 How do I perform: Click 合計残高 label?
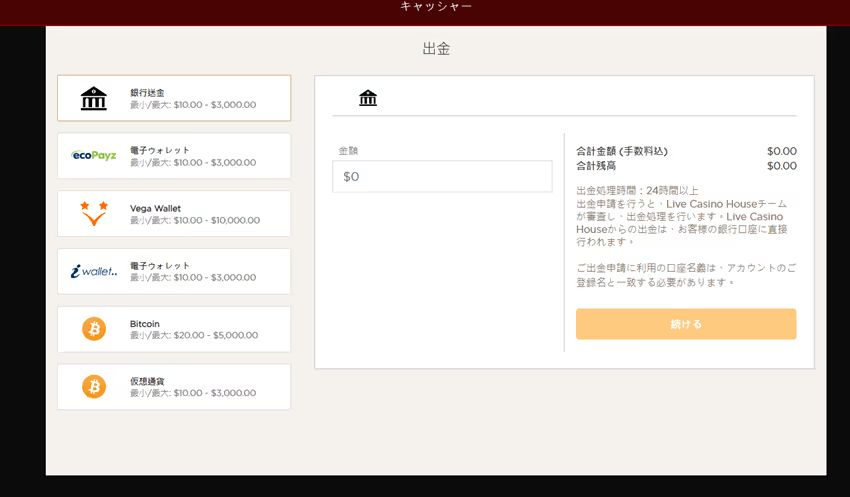coord(596,166)
